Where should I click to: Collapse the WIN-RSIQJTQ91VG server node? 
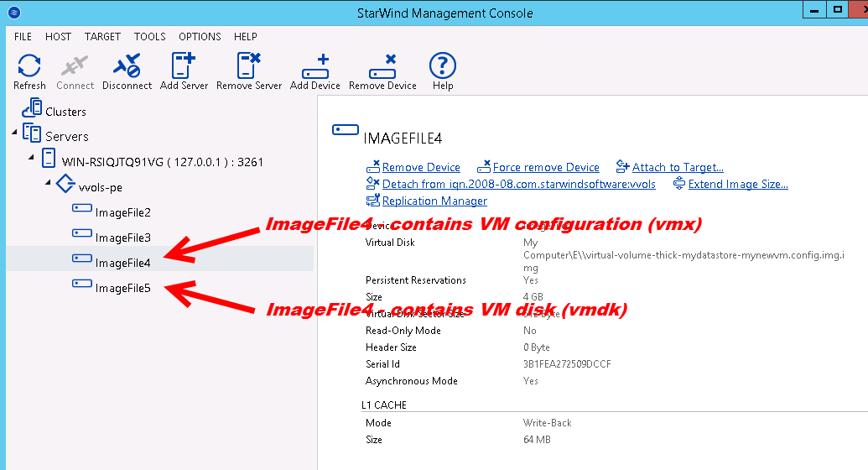[32, 158]
